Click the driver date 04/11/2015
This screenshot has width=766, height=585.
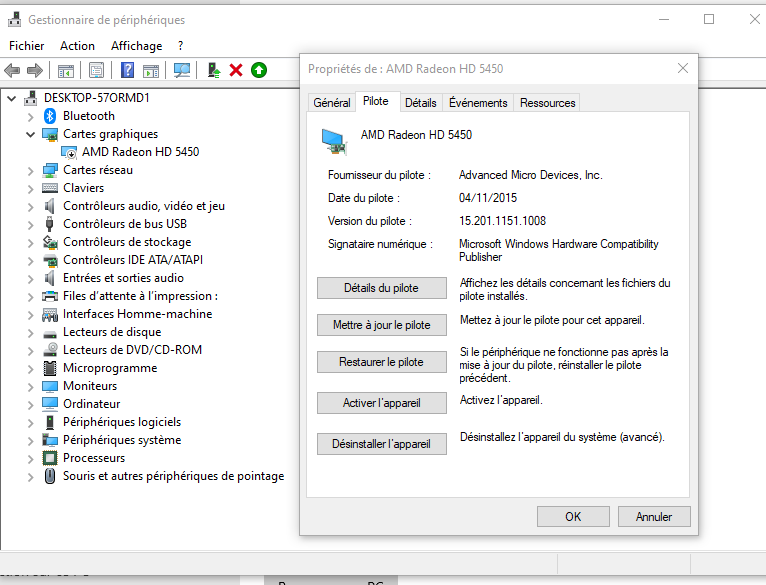(488, 198)
